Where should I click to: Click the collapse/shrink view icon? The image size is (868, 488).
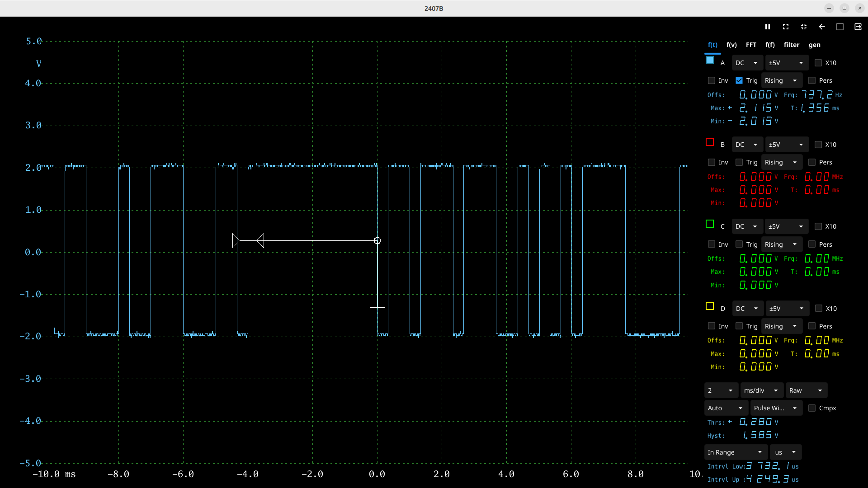pos(804,27)
